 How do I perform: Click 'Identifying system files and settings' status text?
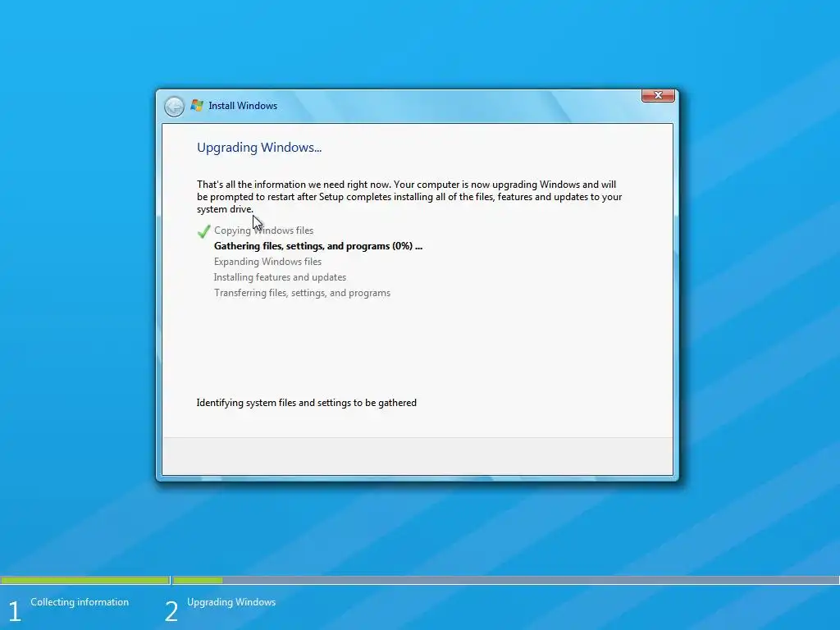307,403
